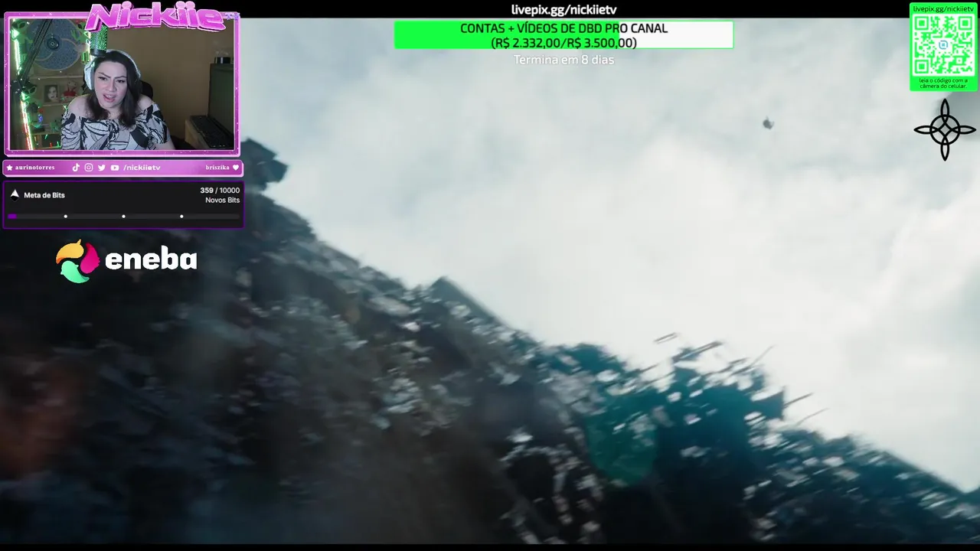
Task: Click the star icon beside aurinotorres
Action: pyautogui.click(x=9, y=168)
